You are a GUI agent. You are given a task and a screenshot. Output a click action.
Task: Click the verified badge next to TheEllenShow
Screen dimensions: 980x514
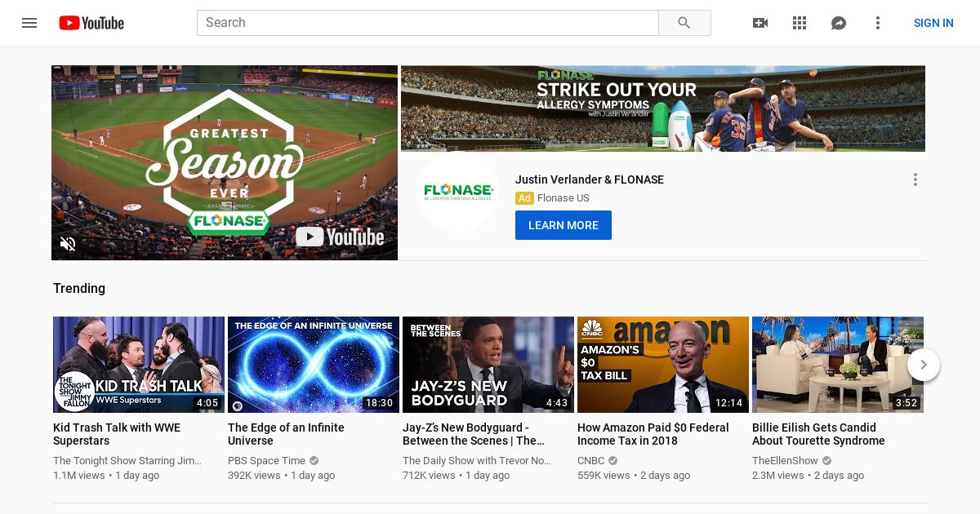[x=826, y=461]
